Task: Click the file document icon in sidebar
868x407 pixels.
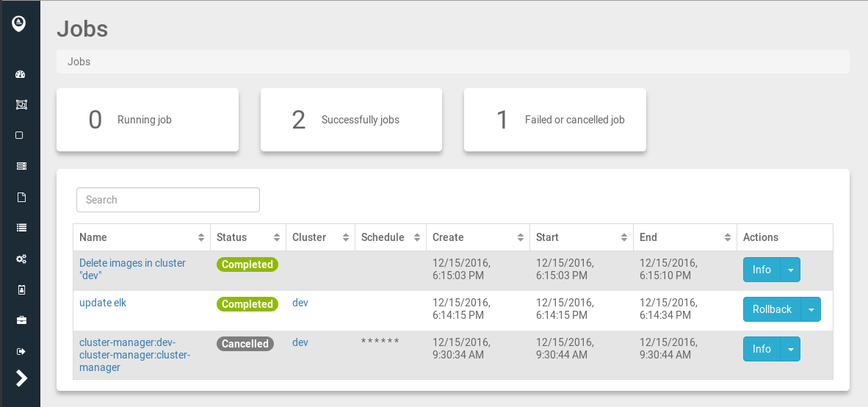Action: click(21, 197)
